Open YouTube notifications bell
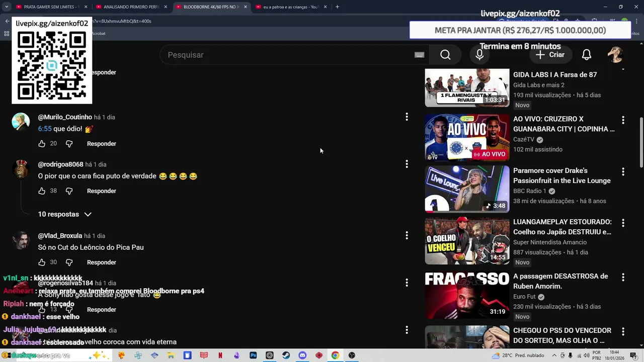This screenshot has height=362, width=644. point(587,55)
